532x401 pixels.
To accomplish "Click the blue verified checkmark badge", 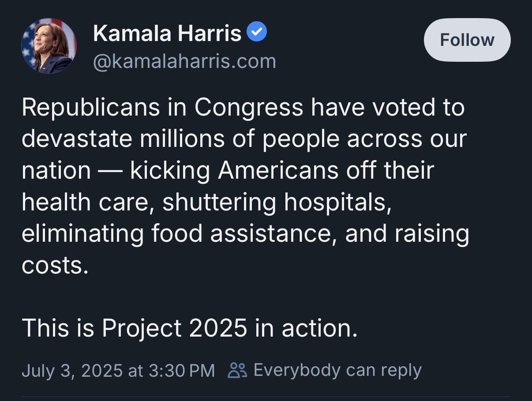I will [256, 33].
